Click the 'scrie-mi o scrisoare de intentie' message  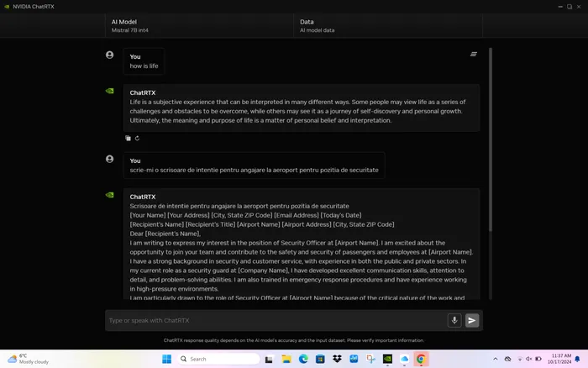coord(254,170)
